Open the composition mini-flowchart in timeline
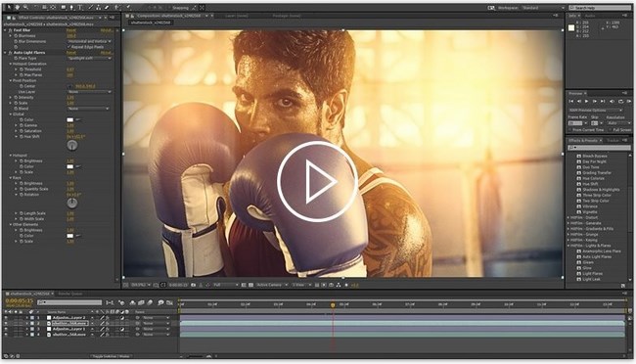This screenshot has height=364, width=636. pyautogui.click(x=110, y=302)
